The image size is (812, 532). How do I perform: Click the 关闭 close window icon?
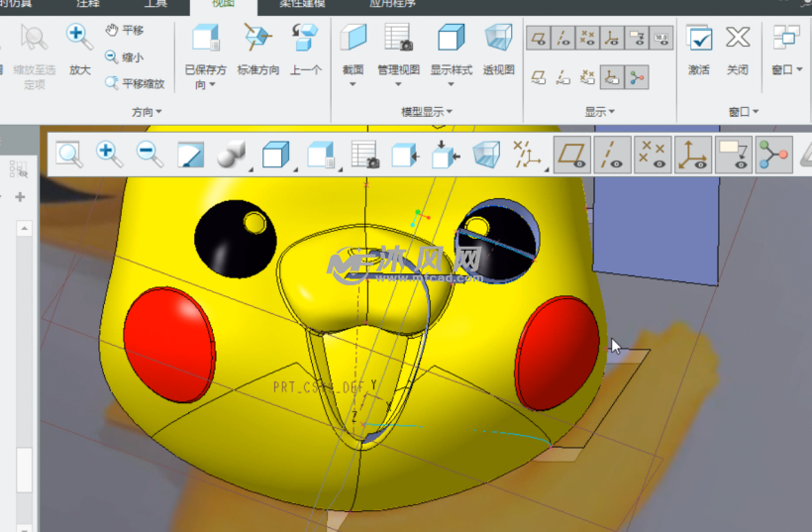[x=738, y=50]
